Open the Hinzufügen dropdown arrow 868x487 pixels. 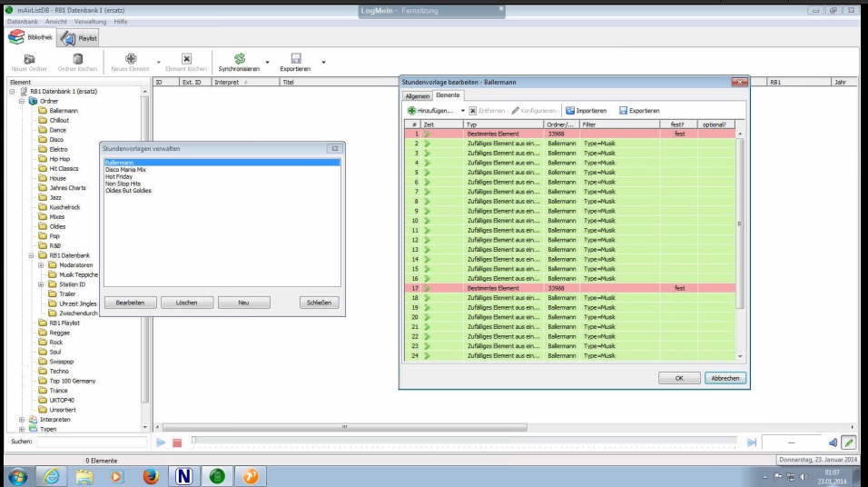(462, 111)
